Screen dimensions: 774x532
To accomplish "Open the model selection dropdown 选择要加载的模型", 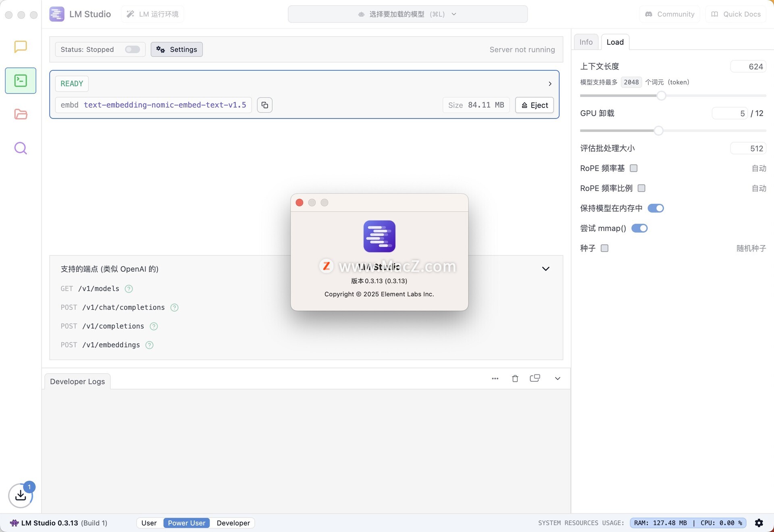I will click(408, 14).
